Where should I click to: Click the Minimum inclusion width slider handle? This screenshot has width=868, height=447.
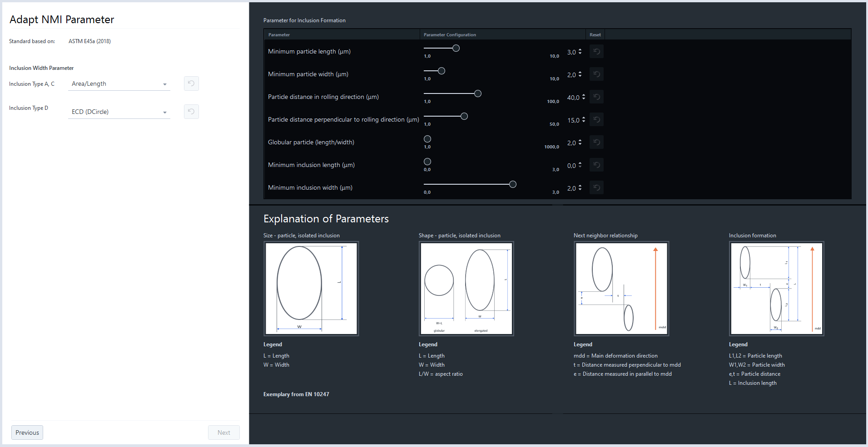513,184
